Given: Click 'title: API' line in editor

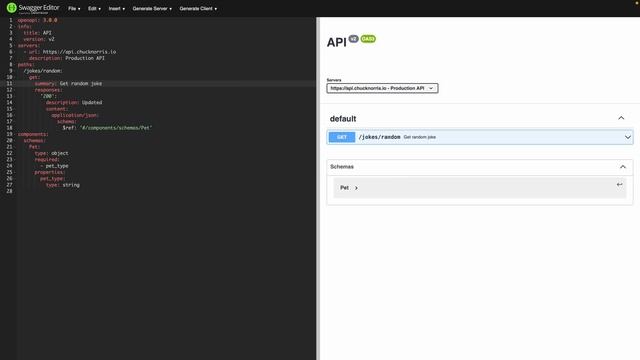Looking at the screenshot, I should 38,33.
